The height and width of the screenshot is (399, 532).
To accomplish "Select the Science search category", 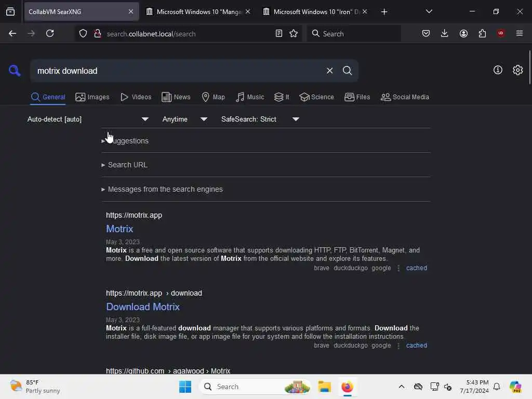I will [x=316, y=97].
